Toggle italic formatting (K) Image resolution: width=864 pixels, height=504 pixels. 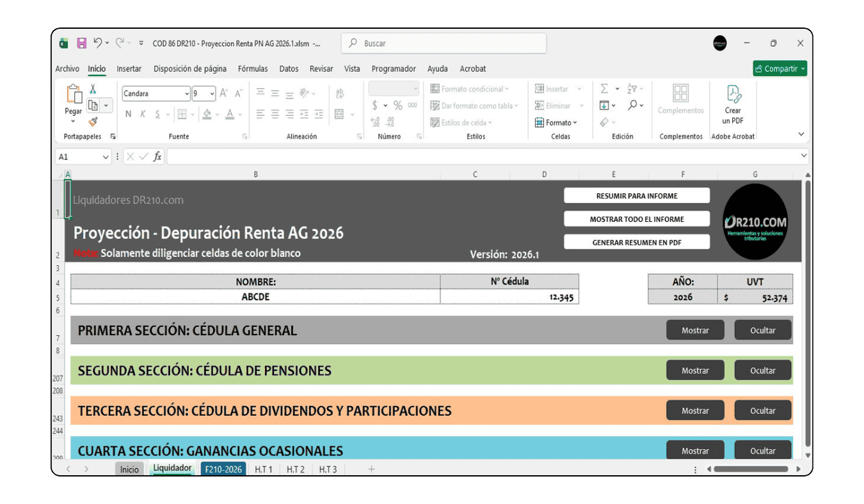[x=143, y=114]
